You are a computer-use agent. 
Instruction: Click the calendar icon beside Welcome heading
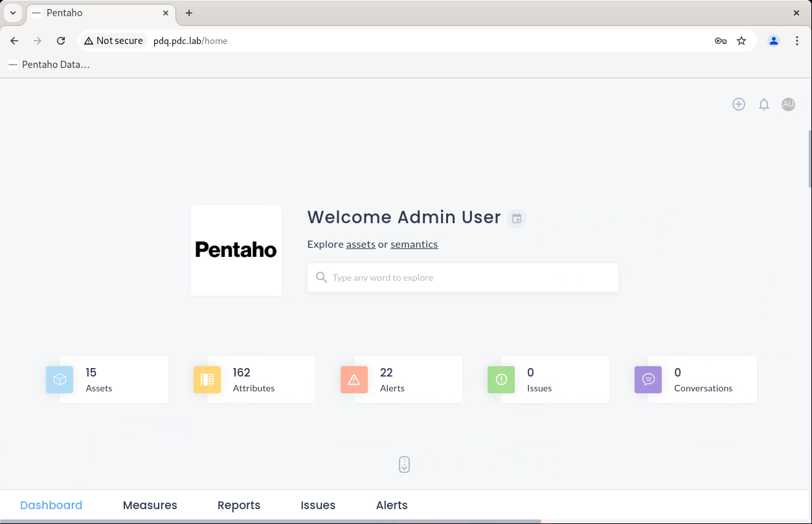point(517,219)
